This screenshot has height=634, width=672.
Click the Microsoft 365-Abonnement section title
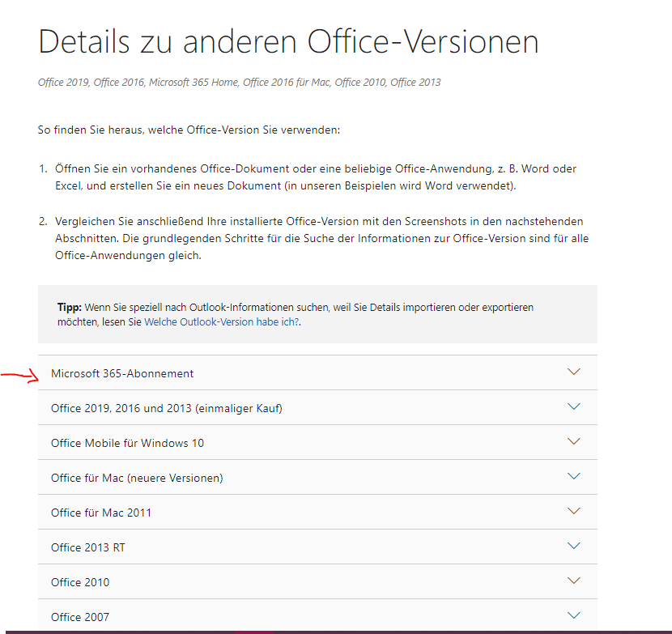coord(122,373)
